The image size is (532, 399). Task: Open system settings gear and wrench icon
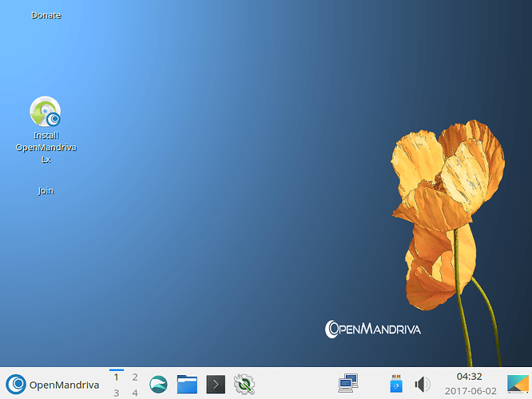pos(244,385)
